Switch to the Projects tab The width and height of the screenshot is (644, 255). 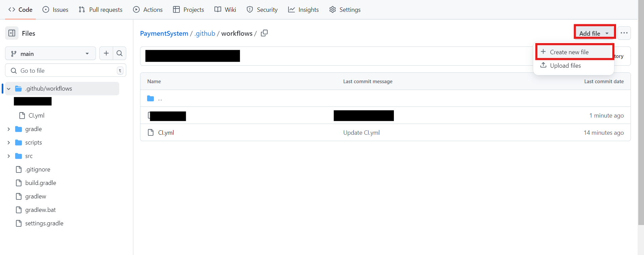point(189,9)
